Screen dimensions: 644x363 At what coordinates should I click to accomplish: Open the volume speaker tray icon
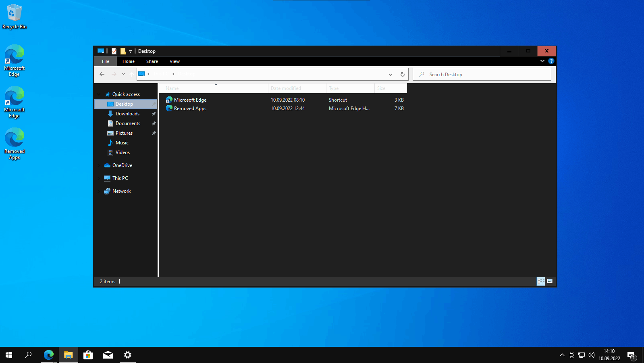[591, 355]
